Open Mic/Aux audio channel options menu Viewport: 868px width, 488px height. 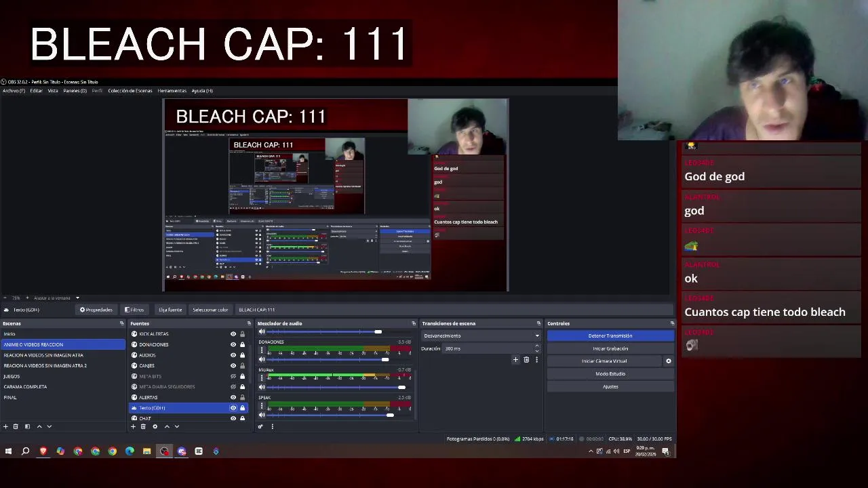tap(262, 378)
